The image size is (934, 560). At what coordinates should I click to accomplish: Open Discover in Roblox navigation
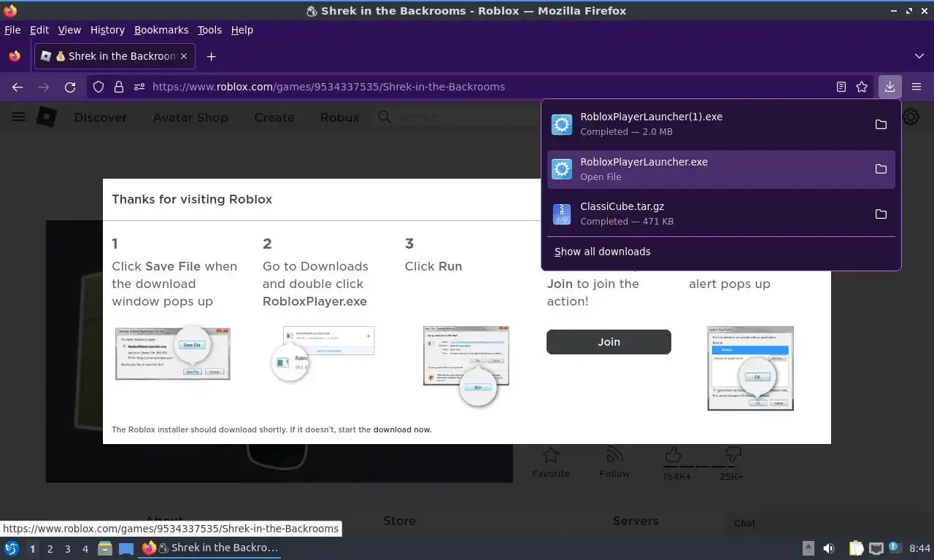pos(101,117)
